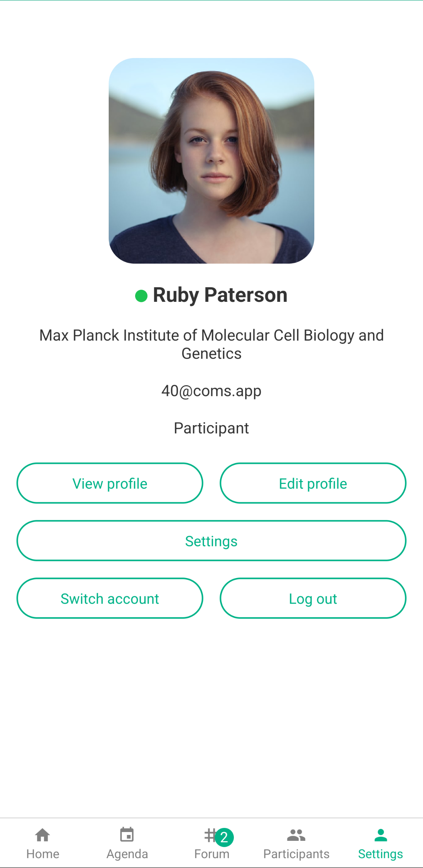The image size is (423, 868).
Task: Switch to the Home tab label
Action: pyautogui.click(x=43, y=854)
